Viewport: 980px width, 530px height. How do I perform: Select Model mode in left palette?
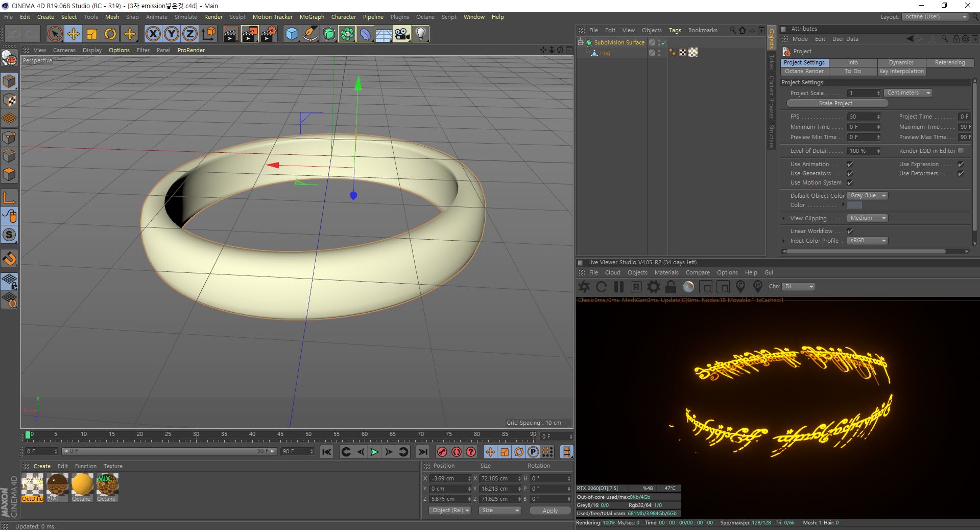[9, 81]
